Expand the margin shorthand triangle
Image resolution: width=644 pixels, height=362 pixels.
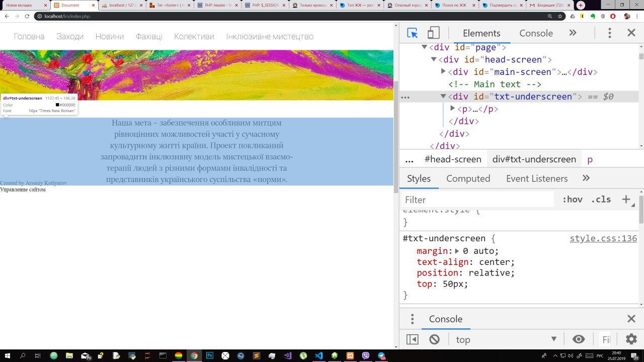tap(457, 251)
